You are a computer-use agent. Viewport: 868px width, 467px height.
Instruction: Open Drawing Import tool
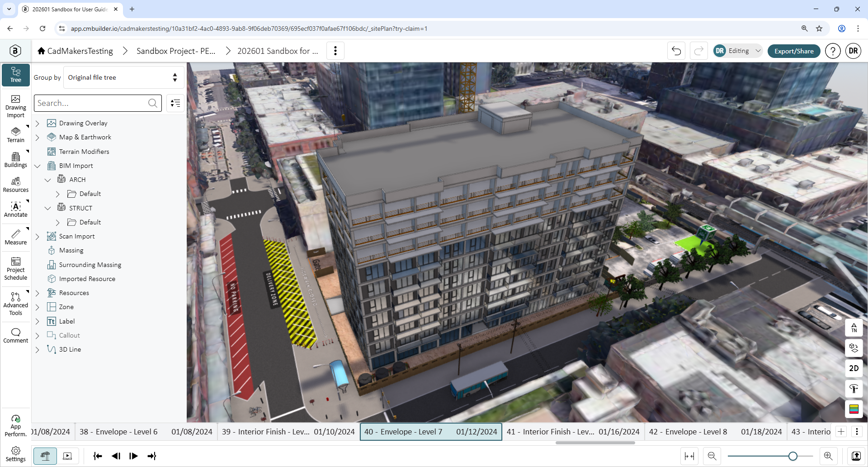click(16, 107)
